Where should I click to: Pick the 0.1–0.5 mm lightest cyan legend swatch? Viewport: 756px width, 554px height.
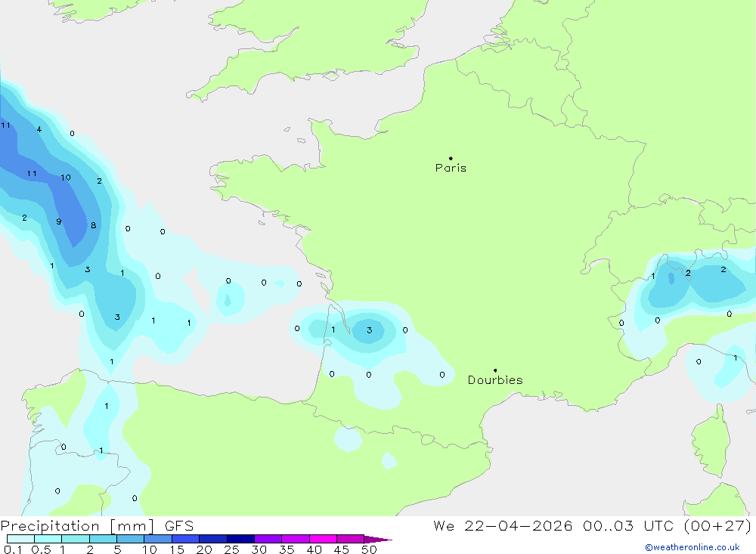coord(20,539)
